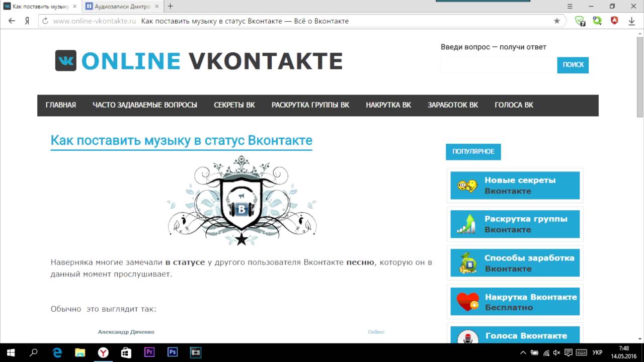
Task: Click article title 'Как поставить музыку в статус'
Action: click(x=181, y=140)
